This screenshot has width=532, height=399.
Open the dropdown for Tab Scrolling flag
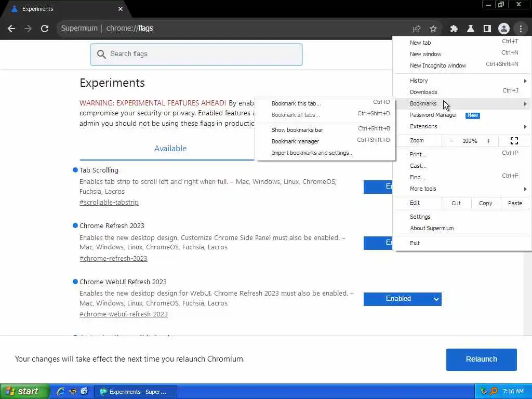378,187
